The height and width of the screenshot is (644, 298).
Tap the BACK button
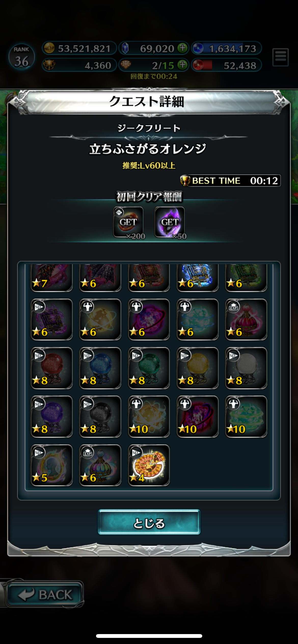(x=45, y=595)
